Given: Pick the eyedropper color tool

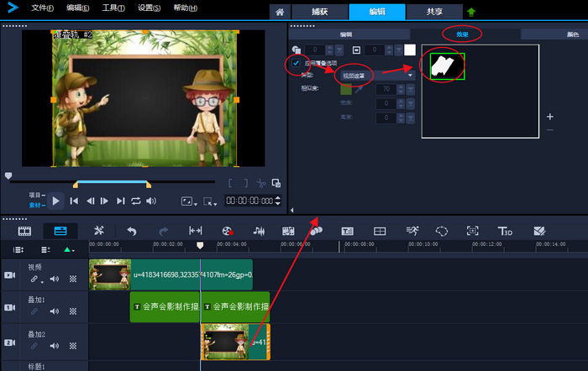Looking at the screenshot, I should pos(359,89).
